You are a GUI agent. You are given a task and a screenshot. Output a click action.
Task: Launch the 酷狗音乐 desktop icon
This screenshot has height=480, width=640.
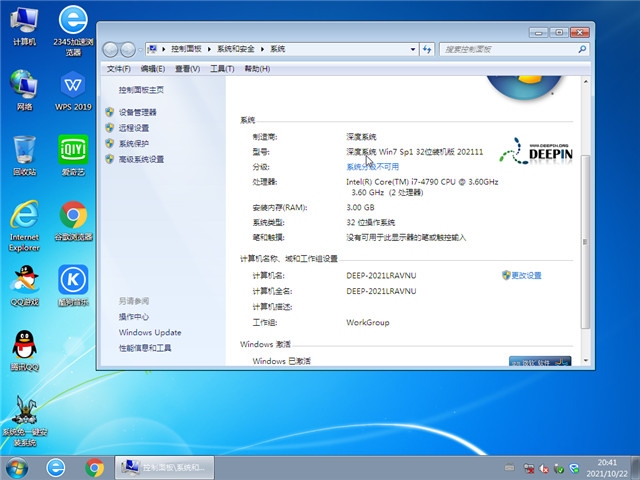point(73,286)
